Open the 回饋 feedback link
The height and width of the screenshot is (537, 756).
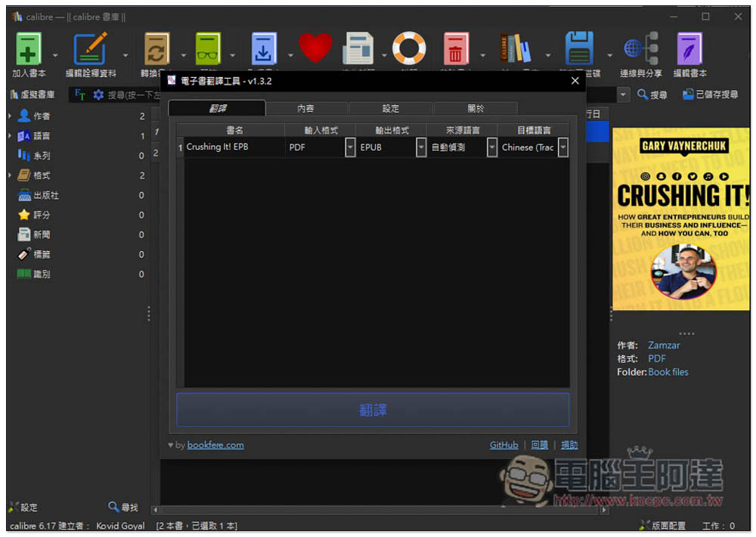540,445
